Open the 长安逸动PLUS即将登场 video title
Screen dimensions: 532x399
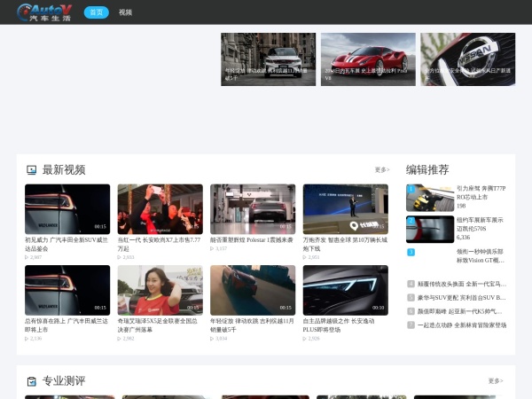coord(345,325)
